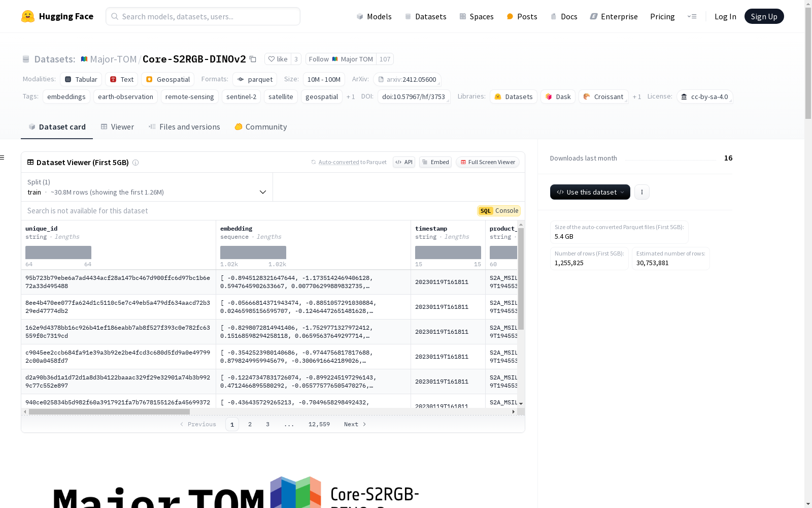Click the horizontal scrollbar of the data table

109,411
